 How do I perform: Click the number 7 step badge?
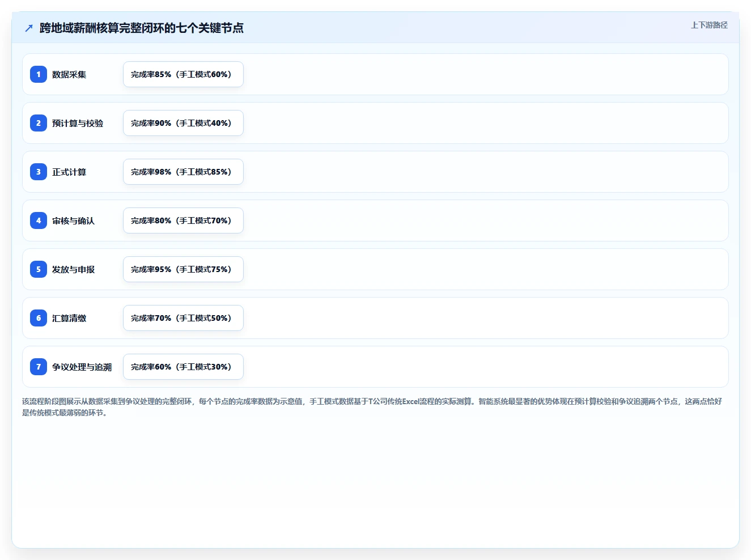39,367
